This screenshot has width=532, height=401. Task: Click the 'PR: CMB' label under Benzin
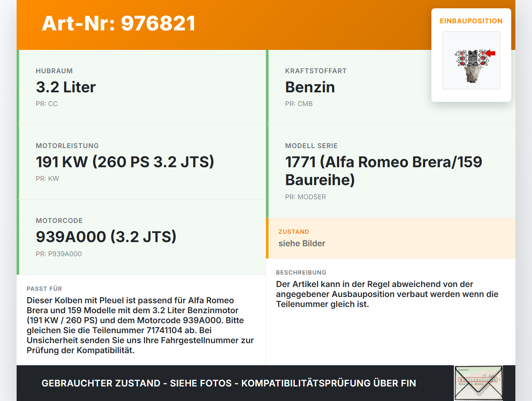coord(298,104)
